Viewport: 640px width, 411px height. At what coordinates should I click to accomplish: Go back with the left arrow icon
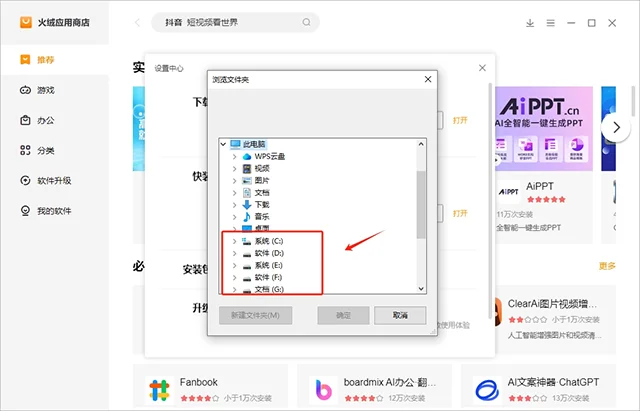[138, 22]
